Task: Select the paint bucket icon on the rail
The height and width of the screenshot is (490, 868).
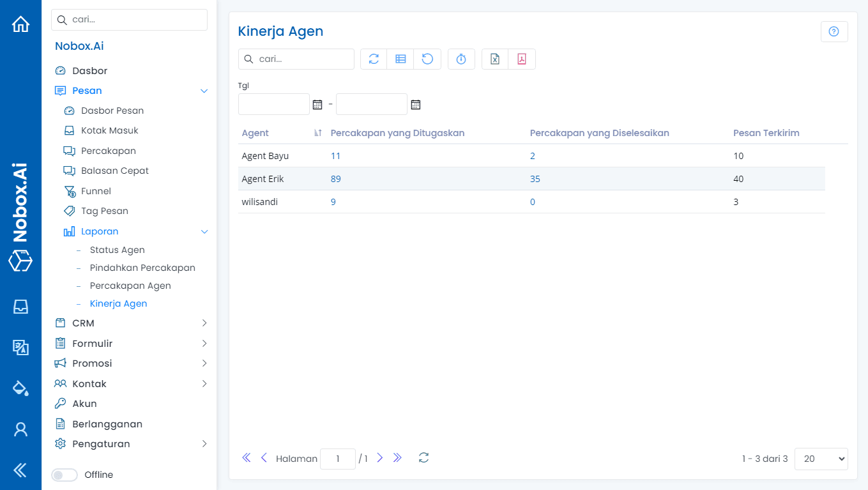Action: (20, 388)
